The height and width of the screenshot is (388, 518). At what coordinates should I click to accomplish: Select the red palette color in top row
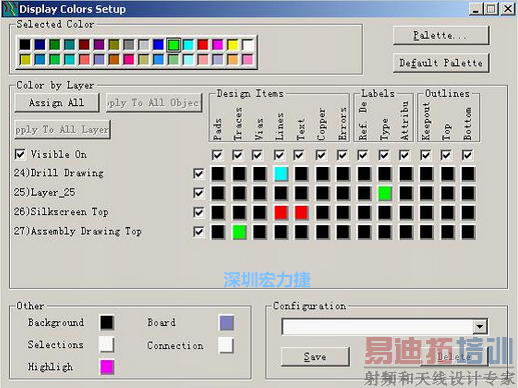pos(203,45)
